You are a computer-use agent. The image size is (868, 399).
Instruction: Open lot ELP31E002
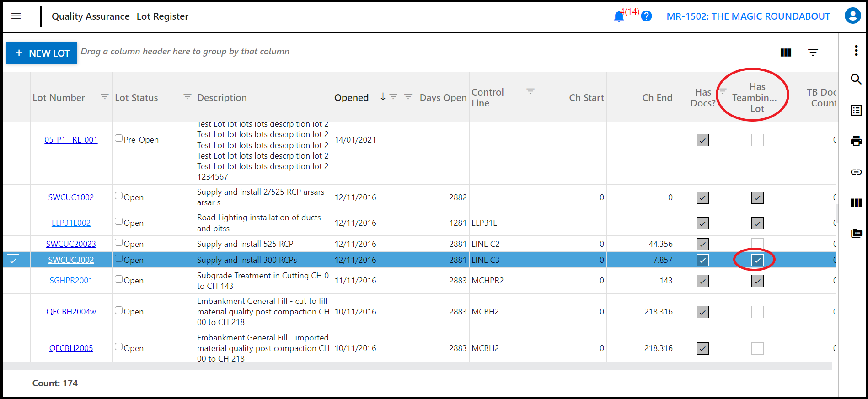(71, 223)
